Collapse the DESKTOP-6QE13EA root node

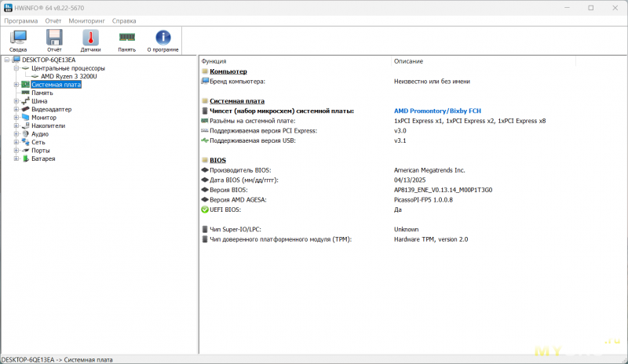[7, 60]
